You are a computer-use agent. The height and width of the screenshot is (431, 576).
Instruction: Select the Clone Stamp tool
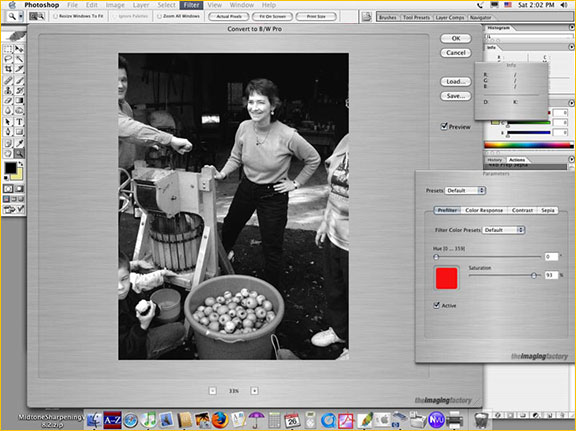[x=8, y=90]
